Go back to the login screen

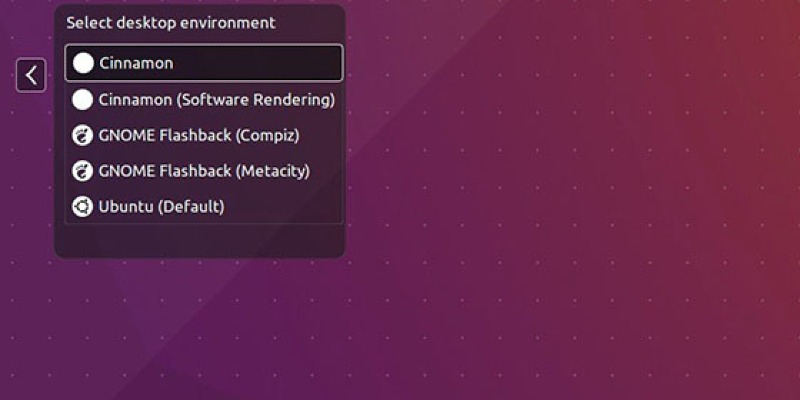click(x=31, y=75)
